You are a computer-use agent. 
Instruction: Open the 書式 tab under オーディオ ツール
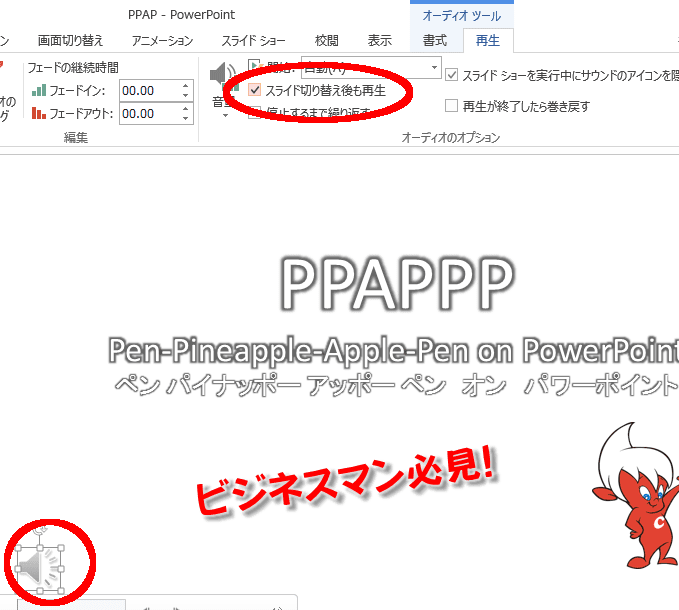(435, 40)
